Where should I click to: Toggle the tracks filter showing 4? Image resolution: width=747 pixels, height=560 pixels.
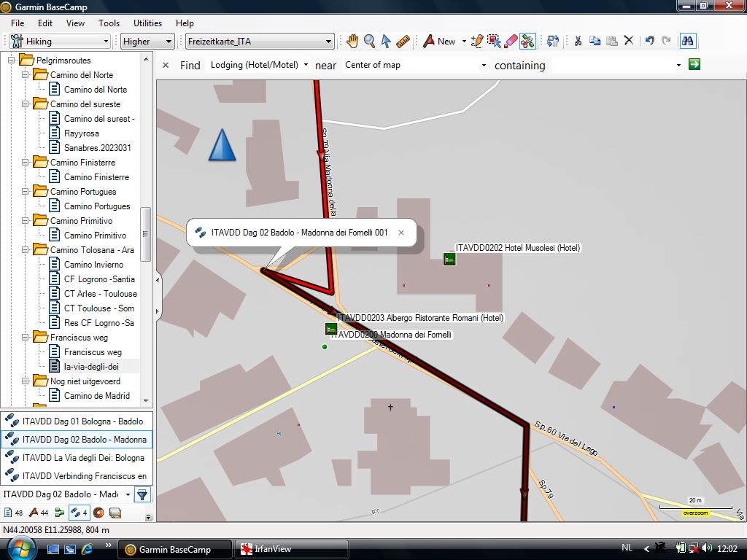80,513
